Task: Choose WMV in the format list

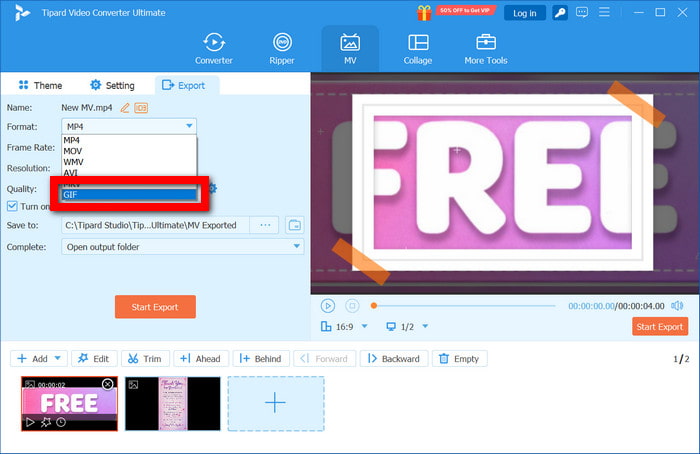Action: pos(129,162)
